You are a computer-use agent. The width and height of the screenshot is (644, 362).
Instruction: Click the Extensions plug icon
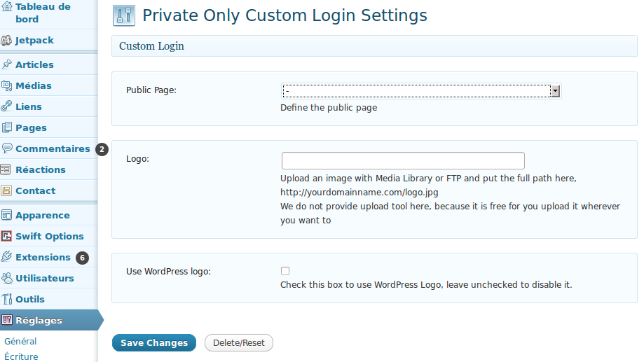6,257
